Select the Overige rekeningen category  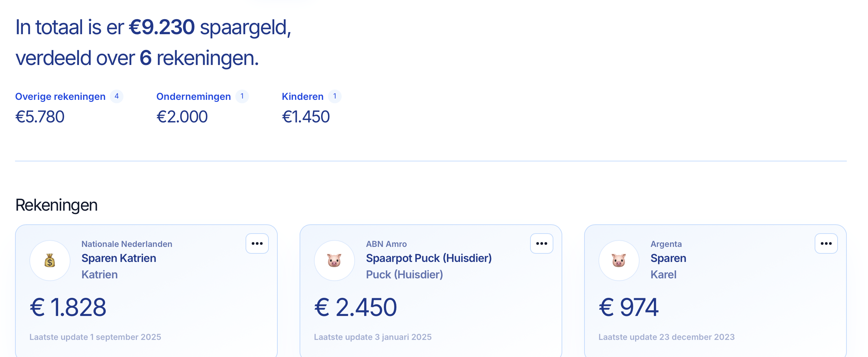(61, 96)
